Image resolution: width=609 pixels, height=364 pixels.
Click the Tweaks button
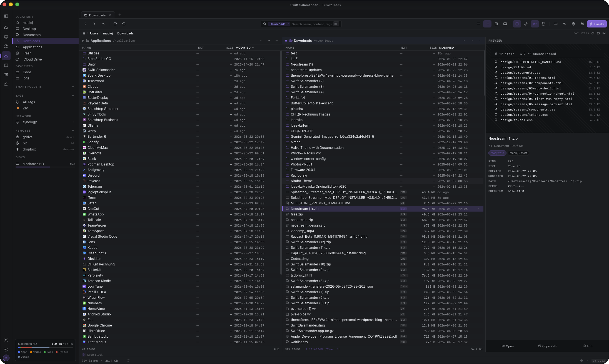click(x=597, y=24)
